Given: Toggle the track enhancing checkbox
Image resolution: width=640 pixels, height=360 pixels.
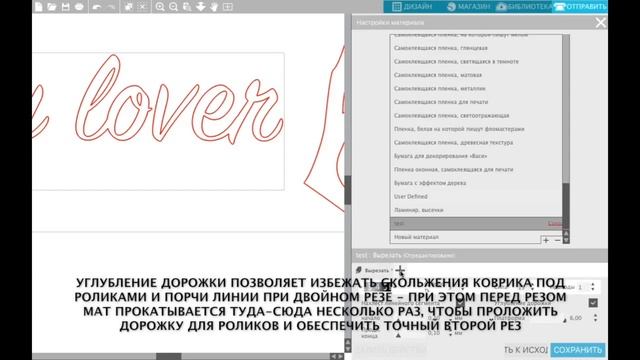Looking at the screenshot, I should pos(593,303).
